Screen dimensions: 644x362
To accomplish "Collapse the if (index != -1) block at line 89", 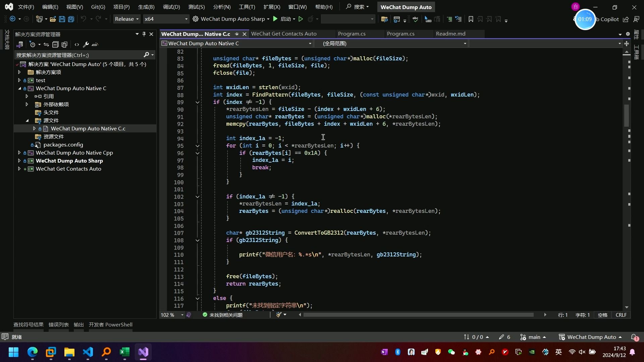I will (x=198, y=102).
